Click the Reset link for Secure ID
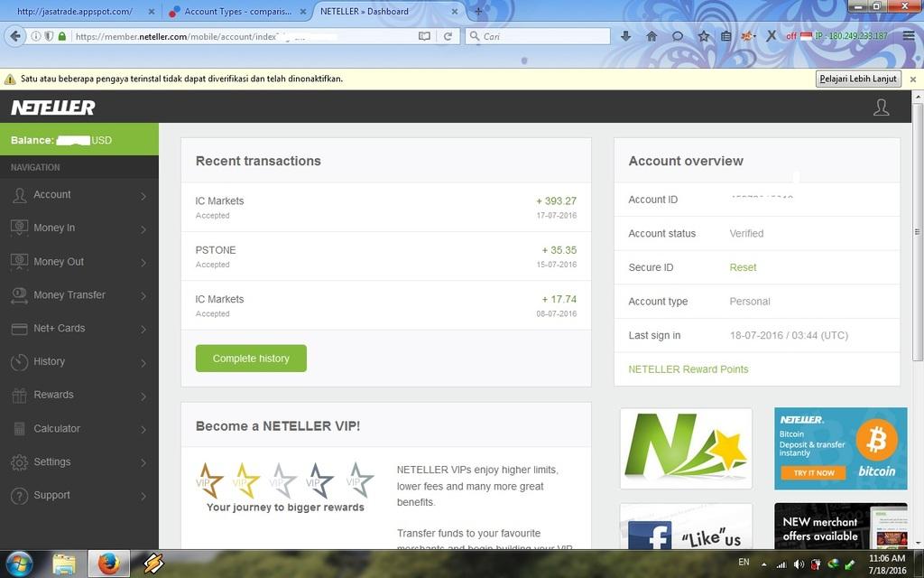 point(743,267)
